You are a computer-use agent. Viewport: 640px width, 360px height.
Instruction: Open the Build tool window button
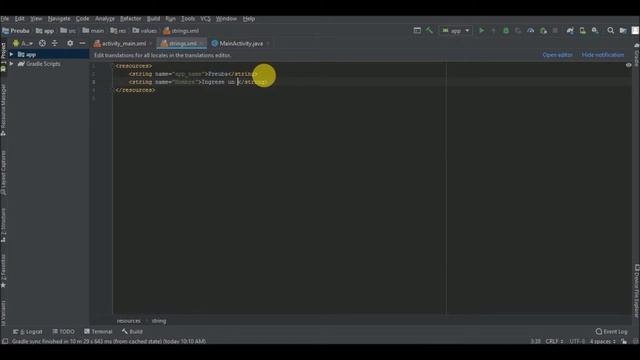[x=132, y=331]
